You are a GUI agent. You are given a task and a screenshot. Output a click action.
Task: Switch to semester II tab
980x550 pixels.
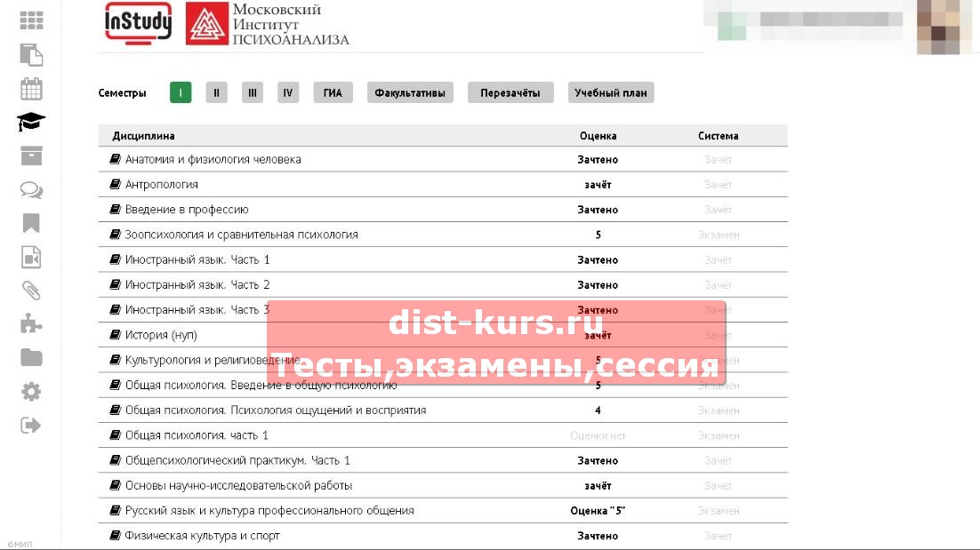point(216,92)
